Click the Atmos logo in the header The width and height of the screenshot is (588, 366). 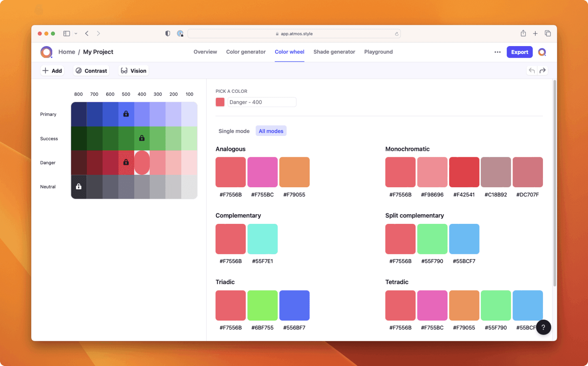pos(46,52)
